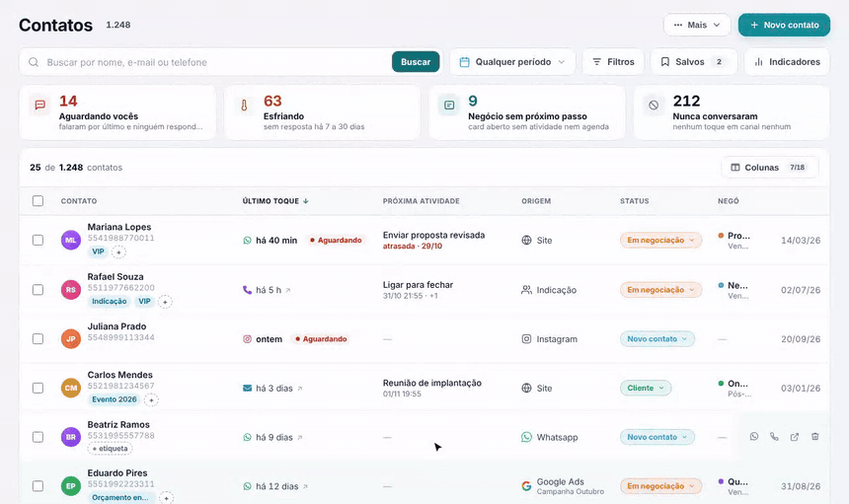Click the sort arrow on Último toque column
The height and width of the screenshot is (504, 849).
[x=306, y=201]
